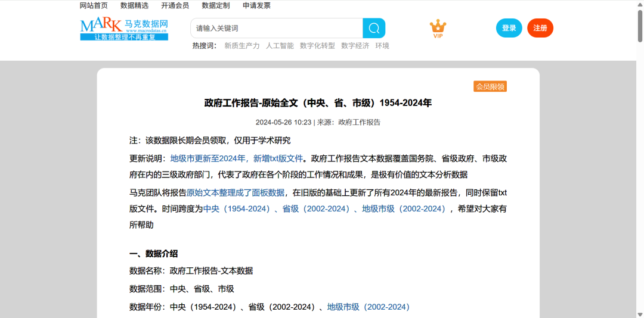
Task: Go to 数据精选 menu item
Action: pos(135,5)
